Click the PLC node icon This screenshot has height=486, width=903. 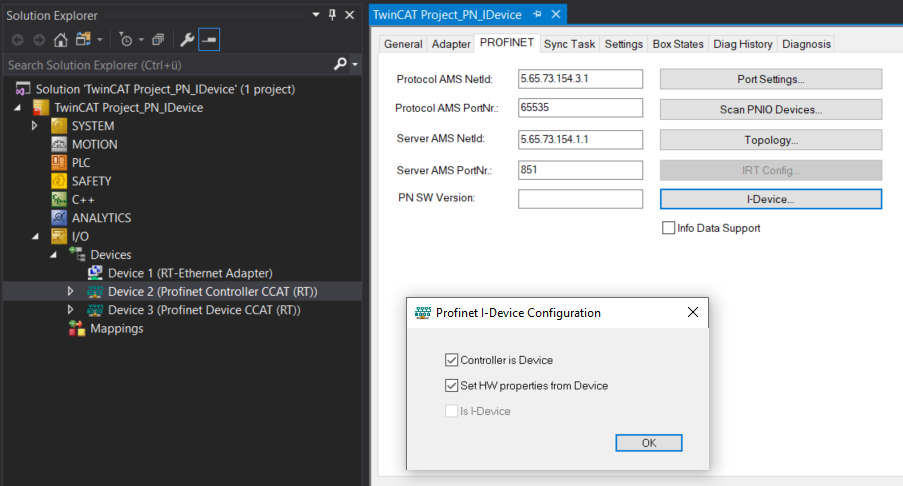point(59,162)
